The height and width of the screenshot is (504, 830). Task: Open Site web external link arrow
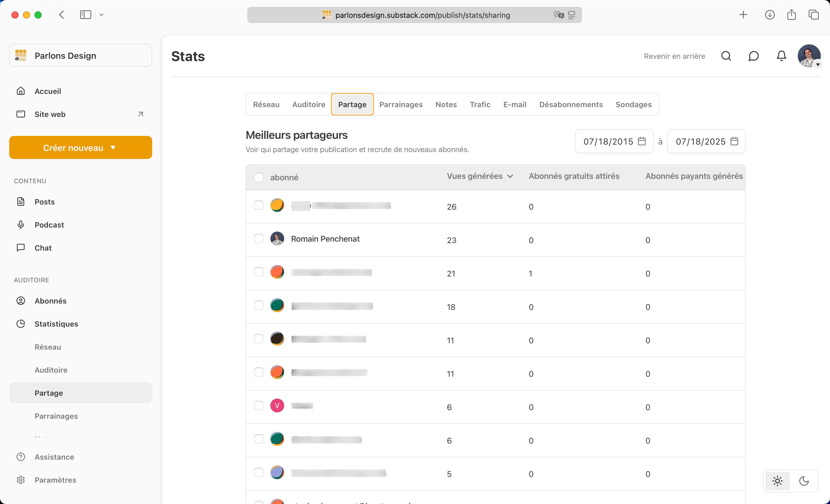click(x=140, y=114)
